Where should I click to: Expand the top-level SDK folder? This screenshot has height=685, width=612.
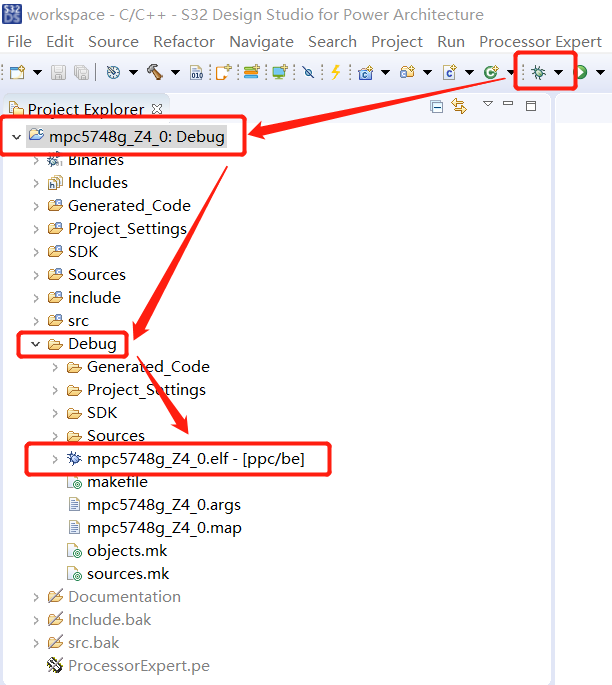point(36,252)
